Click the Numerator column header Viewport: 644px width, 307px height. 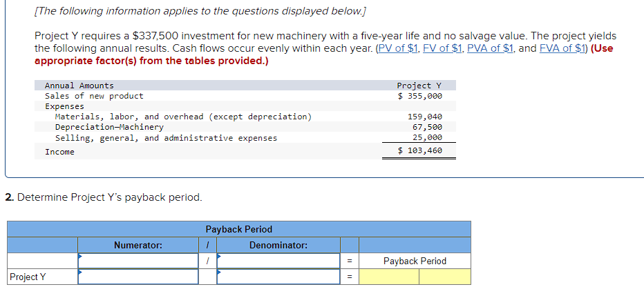tap(138, 245)
